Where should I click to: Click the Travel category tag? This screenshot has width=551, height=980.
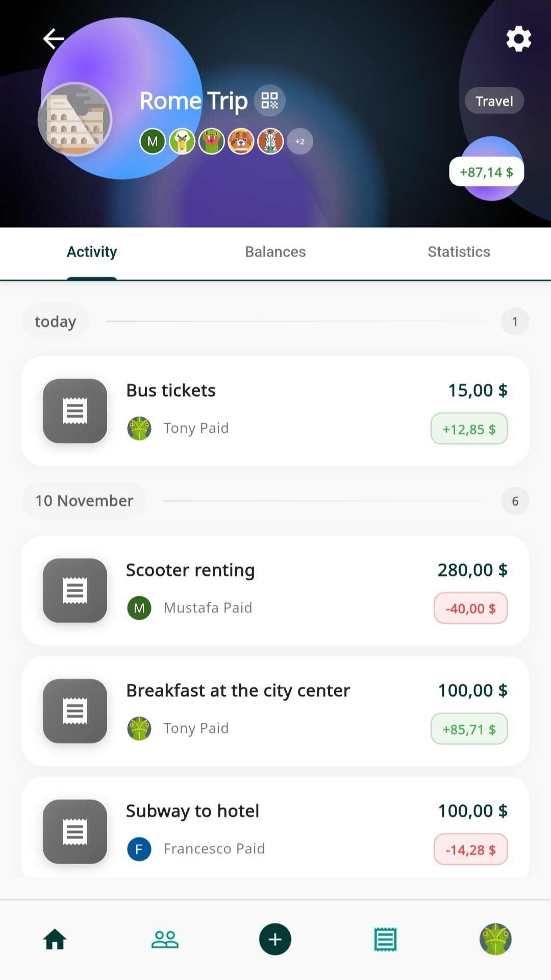494,101
